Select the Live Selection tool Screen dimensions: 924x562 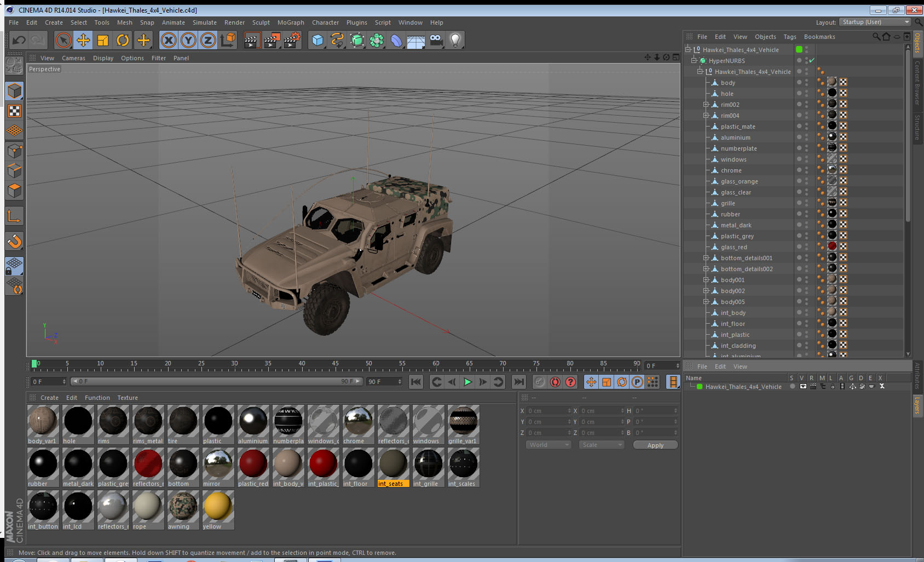63,40
